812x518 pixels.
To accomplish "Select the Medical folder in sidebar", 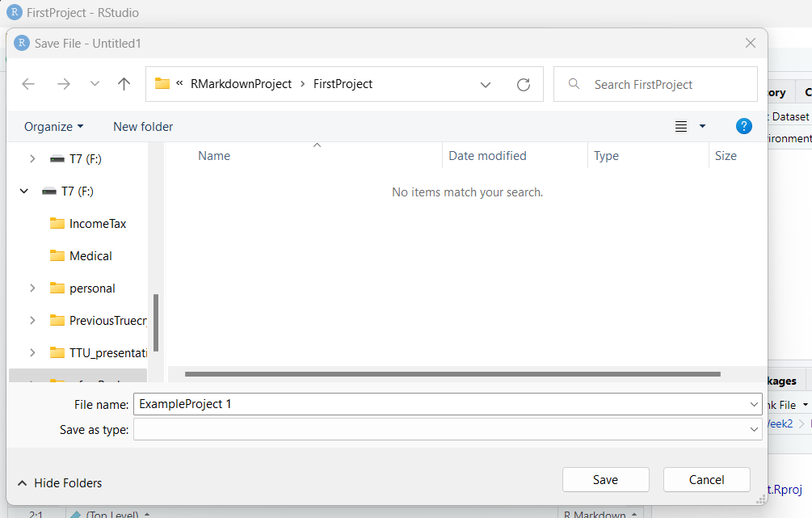I will [x=90, y=256].
